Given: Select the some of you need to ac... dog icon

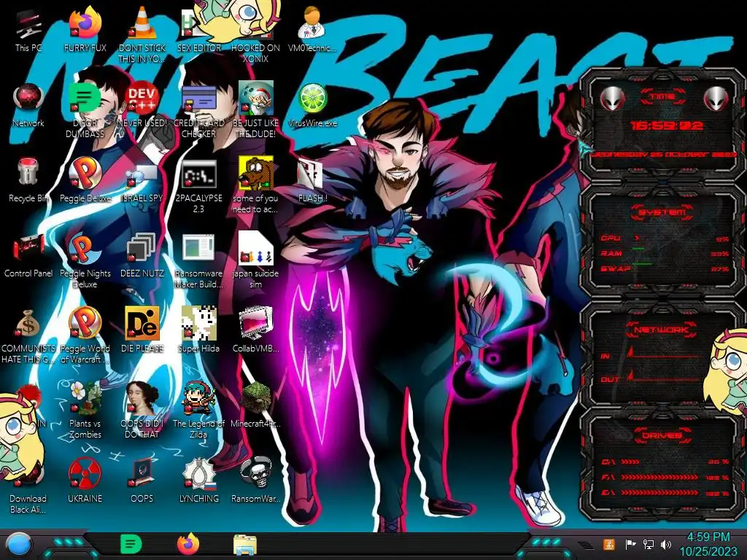Looking at the screenshot, I should [x=255, y=186].
